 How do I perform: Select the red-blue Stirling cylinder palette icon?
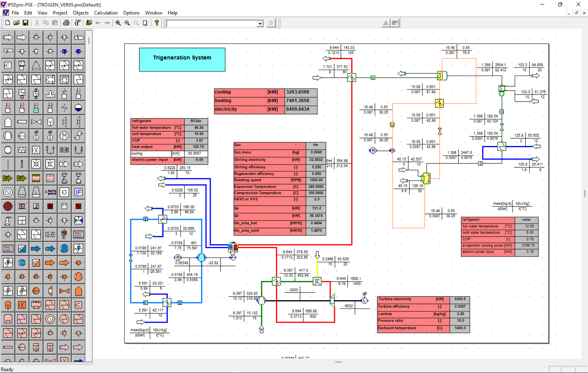(x=64, y=234)
